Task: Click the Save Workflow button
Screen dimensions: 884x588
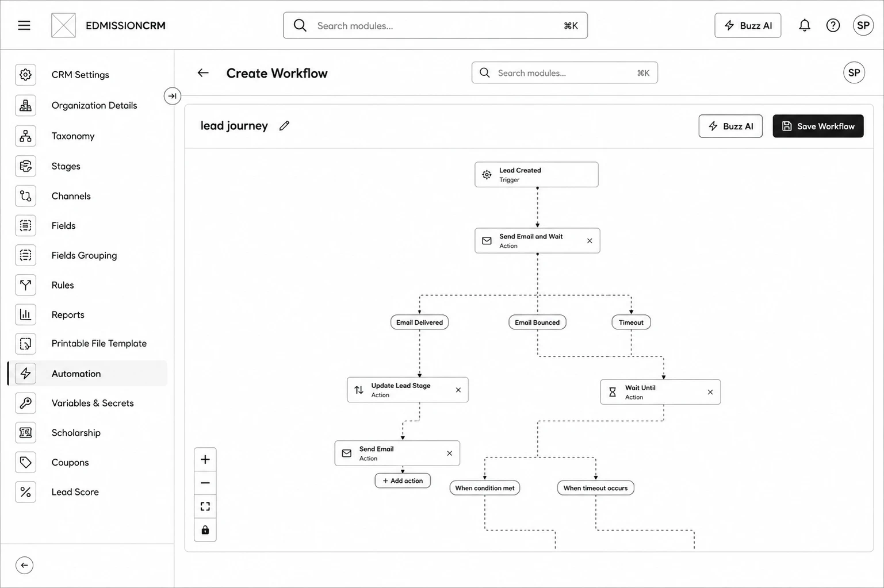Action: pos(818,126)
